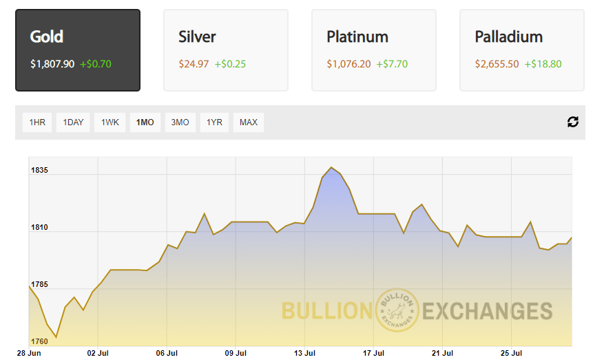Show MAX price history range
Screen dimensions: 604x364
[249, 122]
